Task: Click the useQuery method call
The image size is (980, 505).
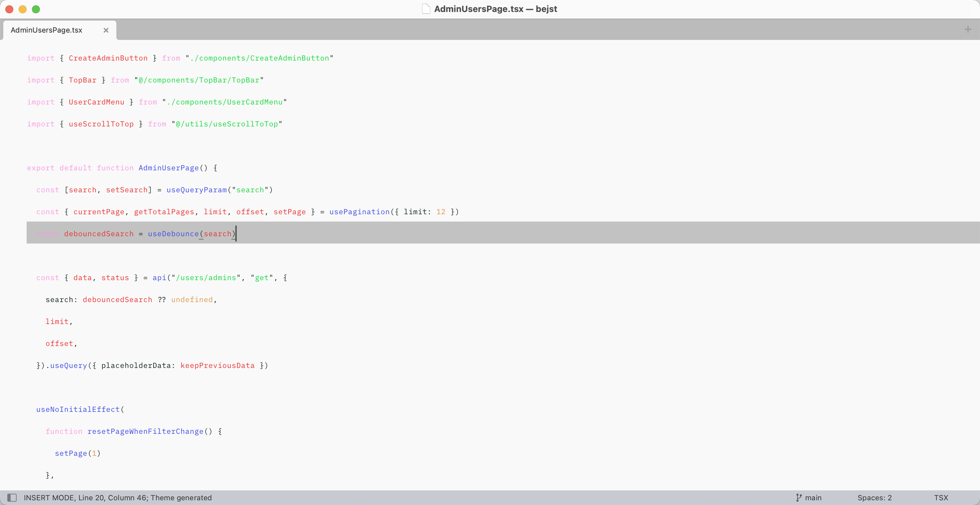Action: pos(68,366)
